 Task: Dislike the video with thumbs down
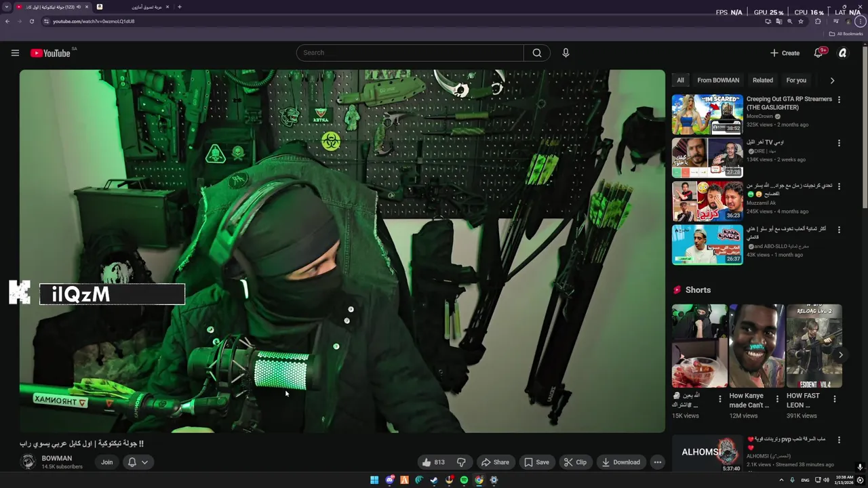pos(461,462)
